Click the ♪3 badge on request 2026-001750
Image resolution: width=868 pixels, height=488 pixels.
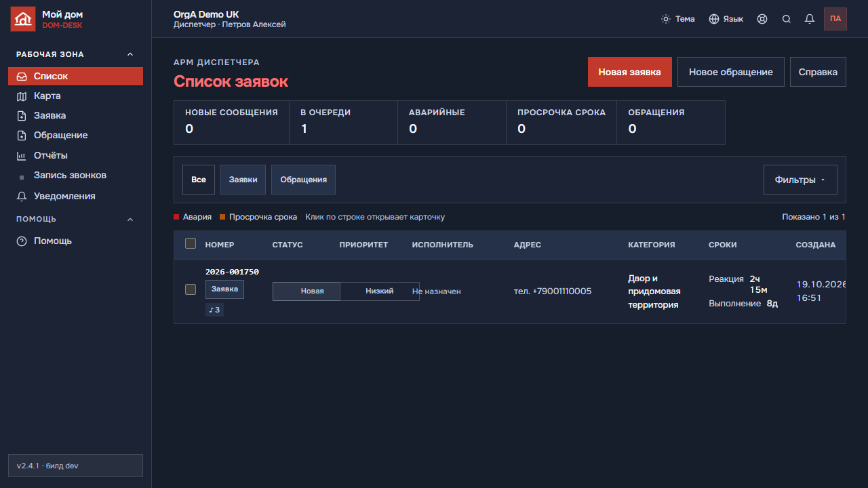tap(214, 310)
